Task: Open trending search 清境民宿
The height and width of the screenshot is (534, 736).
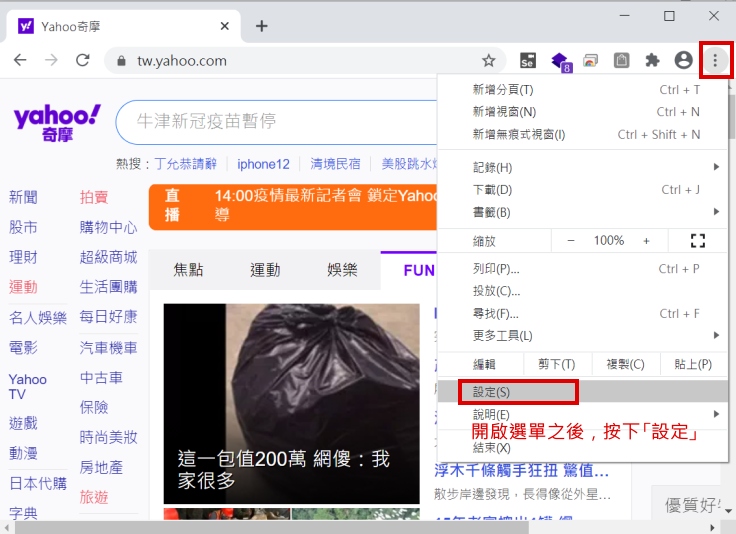Action: 335,164
